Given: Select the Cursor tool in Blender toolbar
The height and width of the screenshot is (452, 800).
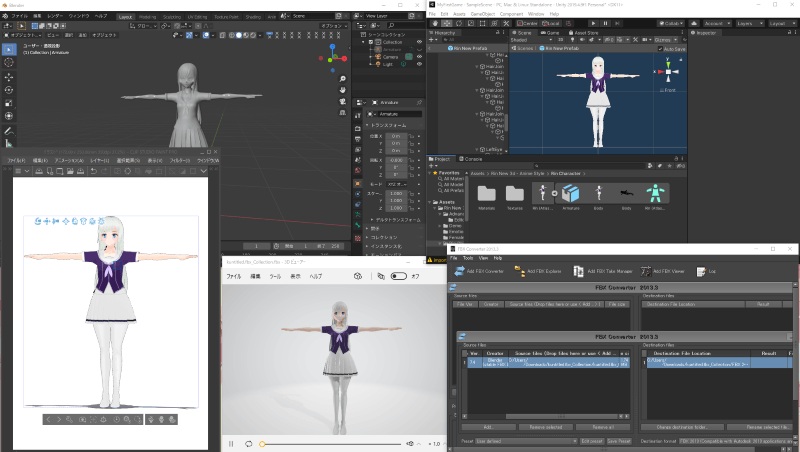Looking at the screenshot, I should pyautogui.click(x=9, y=62).
